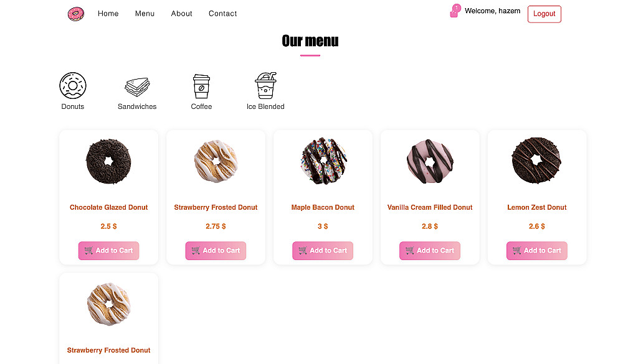Add Chocolate Glazed Donut to cart

coord(109,251)
